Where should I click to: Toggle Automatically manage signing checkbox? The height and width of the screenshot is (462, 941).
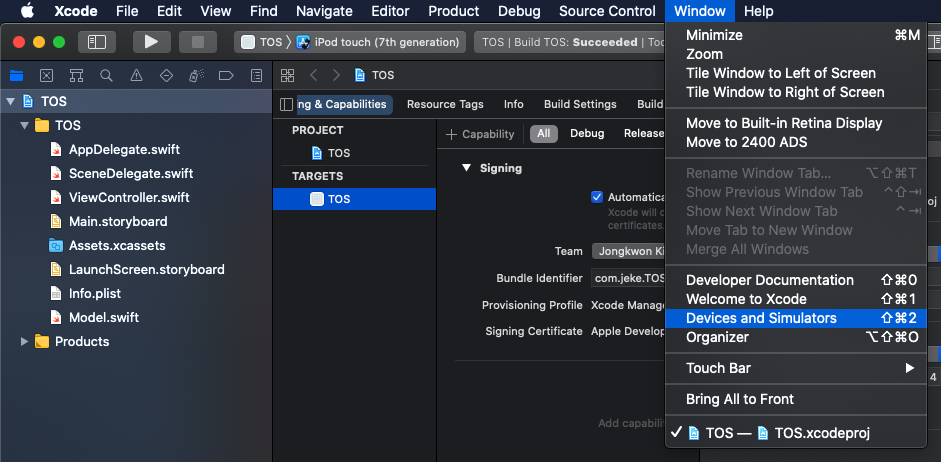(597, 197)
